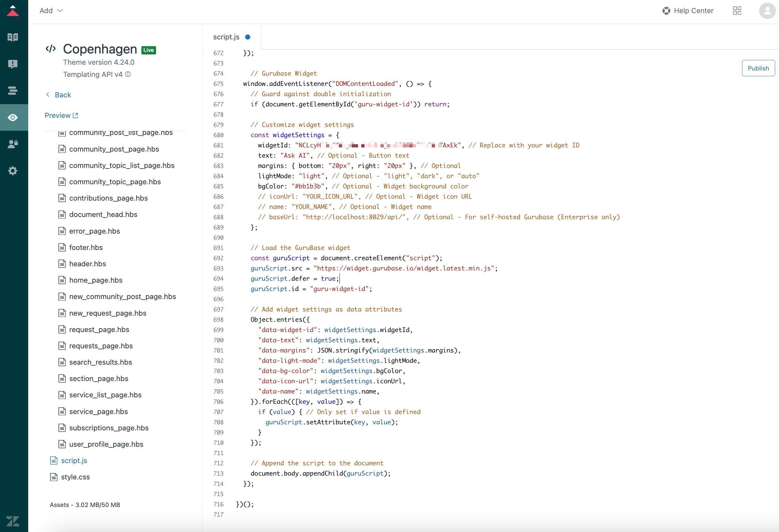Open the Settings gear icon in sidebar
779x532 pixels.
(13, 171)
